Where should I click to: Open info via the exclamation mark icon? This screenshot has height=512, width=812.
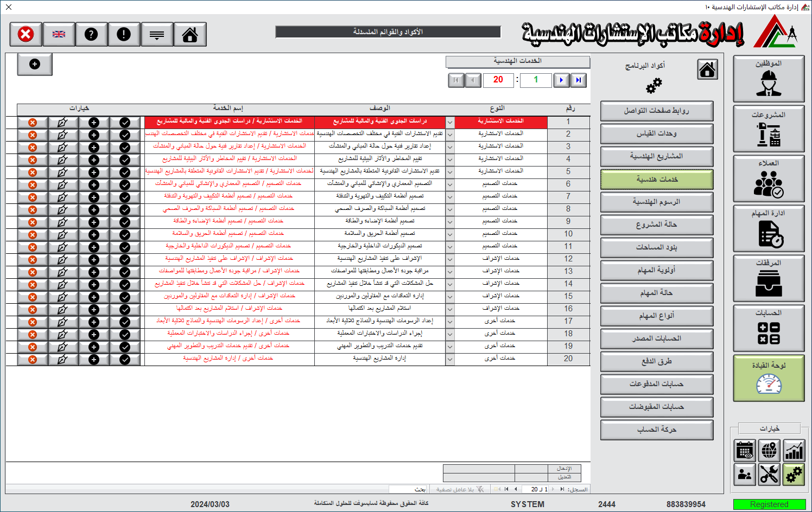click(x=124, y=34)
